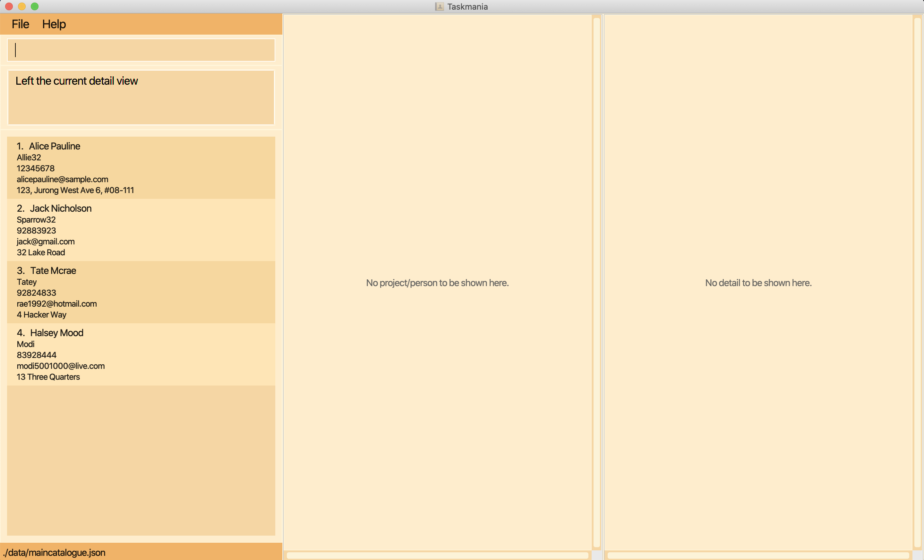This screenshot has height=560, width=924.
Task: Select Jack Nicholson entry
Action: 141,230
